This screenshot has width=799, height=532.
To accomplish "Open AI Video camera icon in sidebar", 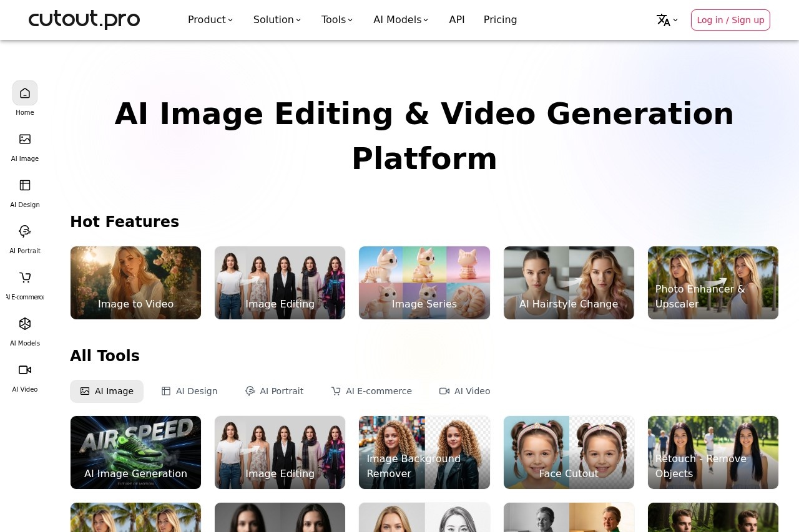I will [25, 370].
